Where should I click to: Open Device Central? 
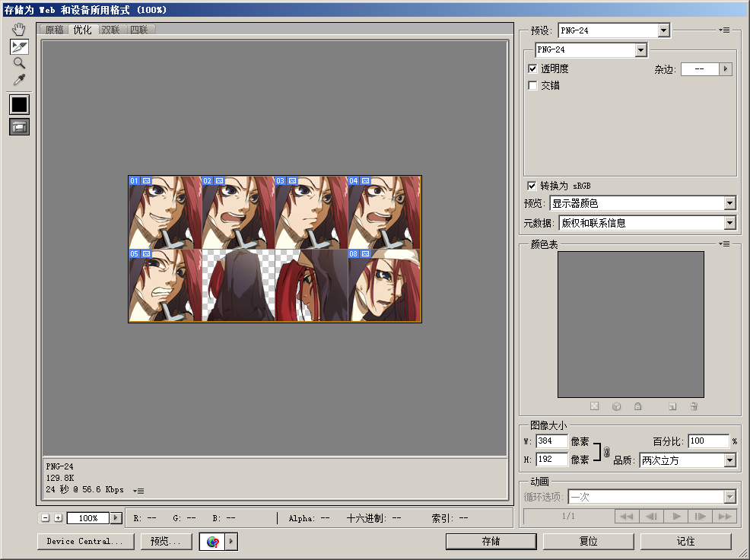(84, 541)
